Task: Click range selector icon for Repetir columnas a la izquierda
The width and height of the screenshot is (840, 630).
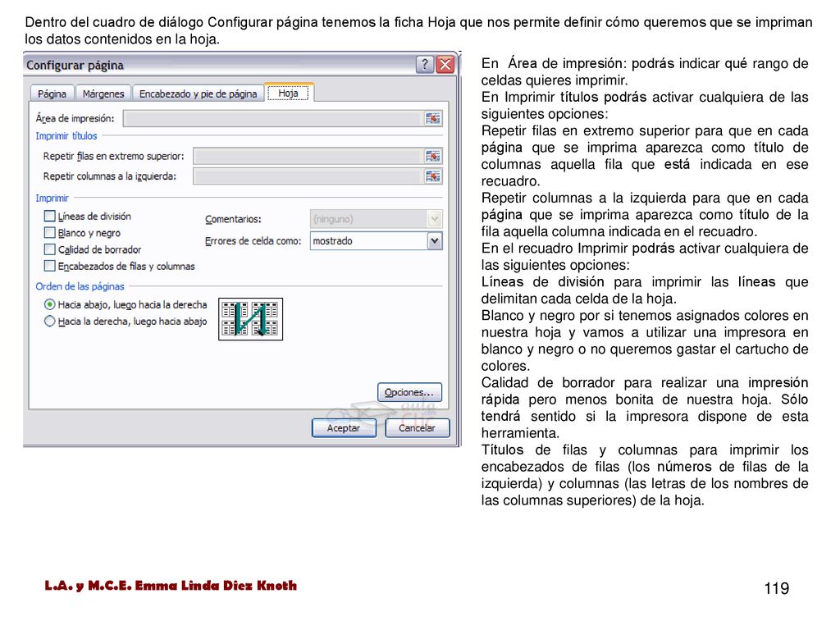Action: tap(432, 176)
